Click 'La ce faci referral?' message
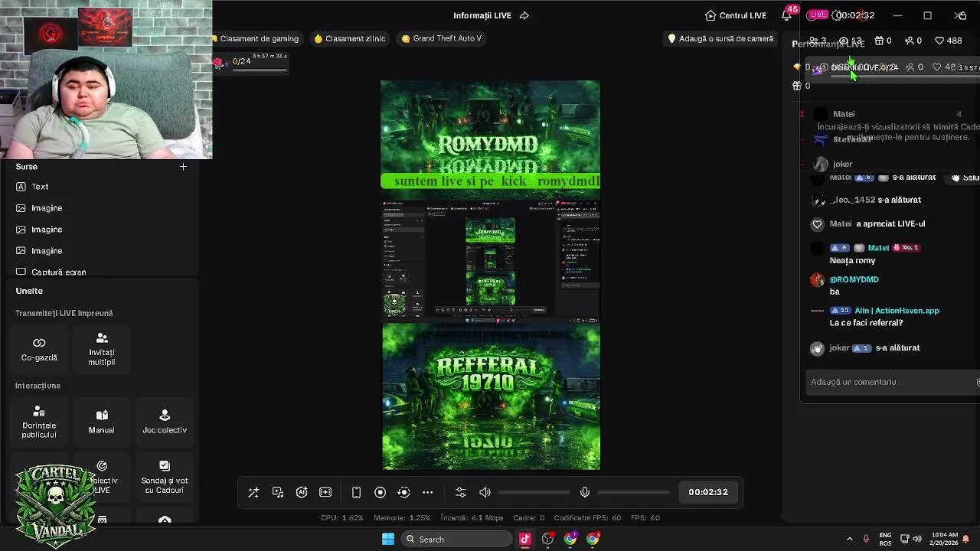Image resolution: width=980 pixels, height=551 pixels. point(866,323)
